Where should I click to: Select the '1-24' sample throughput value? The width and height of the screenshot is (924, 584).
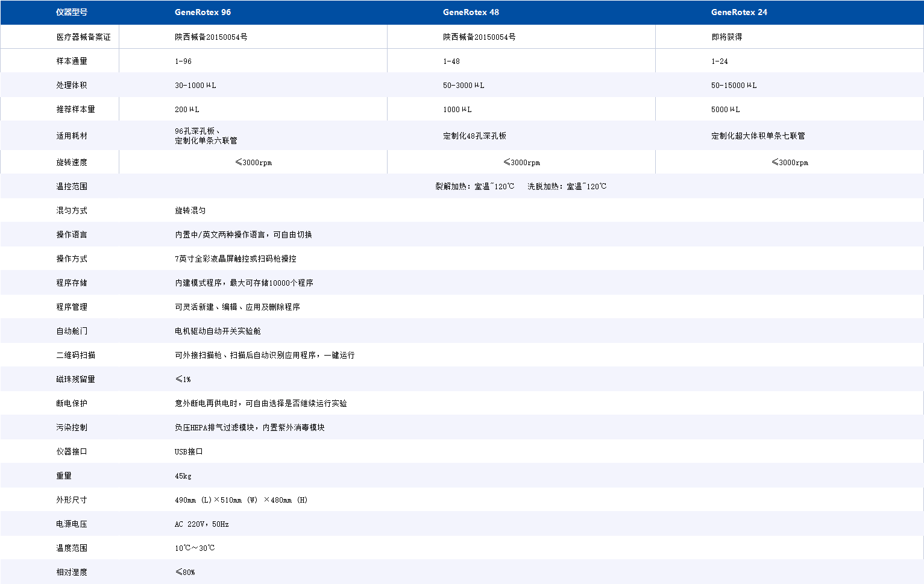(720, 61)
